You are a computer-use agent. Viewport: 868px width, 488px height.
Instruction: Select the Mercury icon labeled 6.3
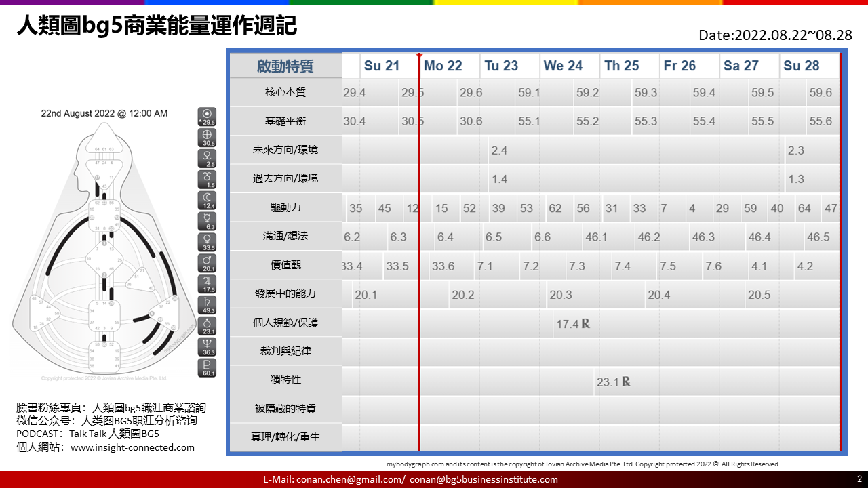pos(207,222)
